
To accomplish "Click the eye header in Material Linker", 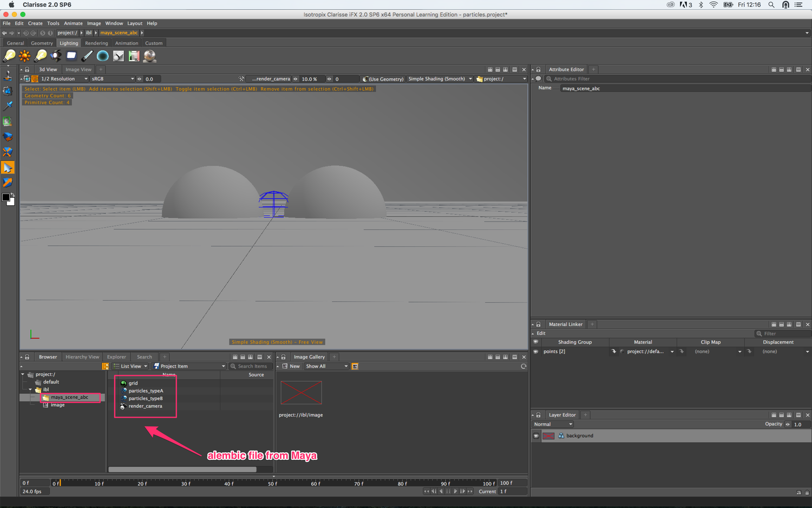I will coord(536,342).
